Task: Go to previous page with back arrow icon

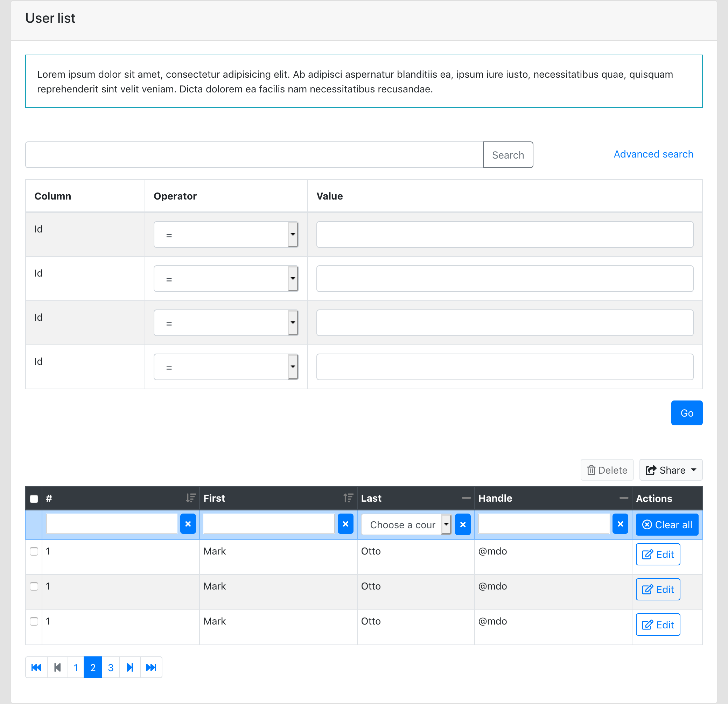Action: (57, 667)
